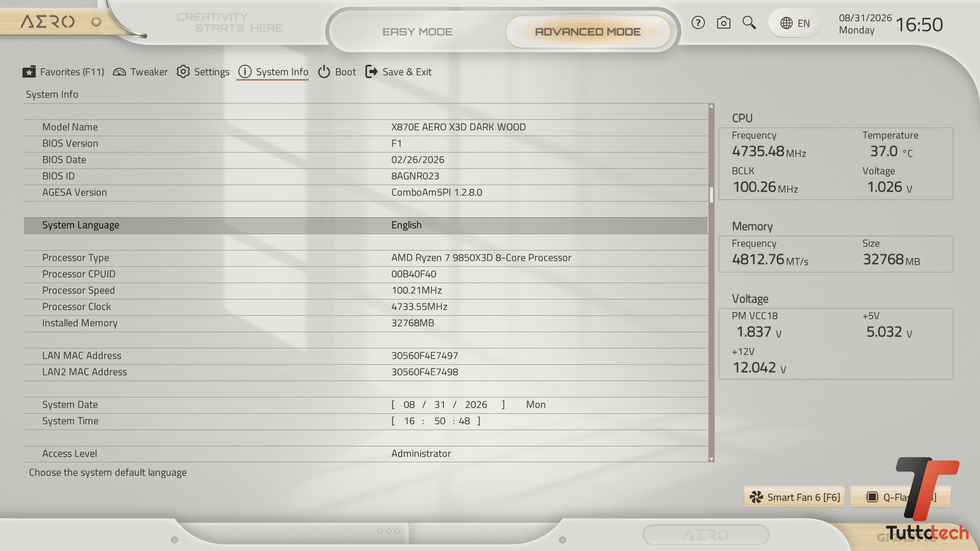Click the CPU frequency reading 4735.48 MHz
Viewport: 980px width, 551px height.
click(769, 152)
